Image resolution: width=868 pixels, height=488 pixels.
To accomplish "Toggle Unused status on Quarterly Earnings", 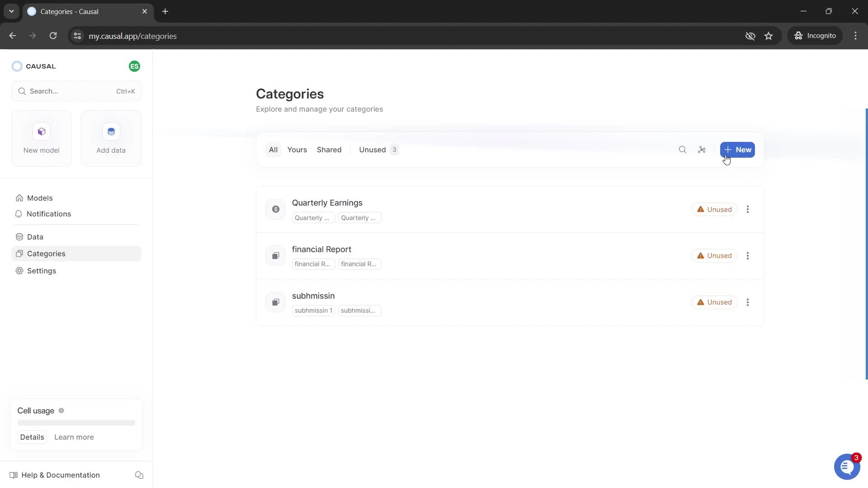I will pos(714,209).
